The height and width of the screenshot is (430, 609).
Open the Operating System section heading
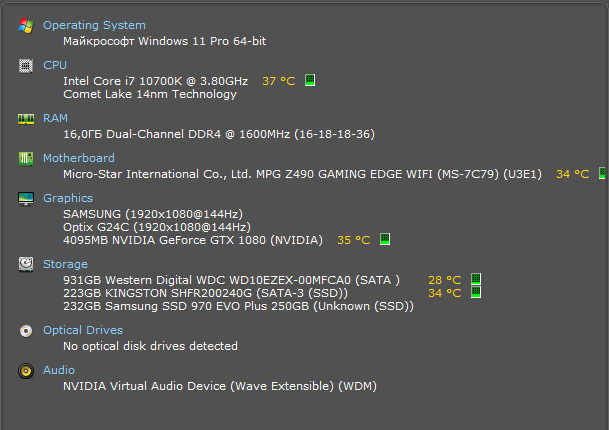tap(94, 25)
